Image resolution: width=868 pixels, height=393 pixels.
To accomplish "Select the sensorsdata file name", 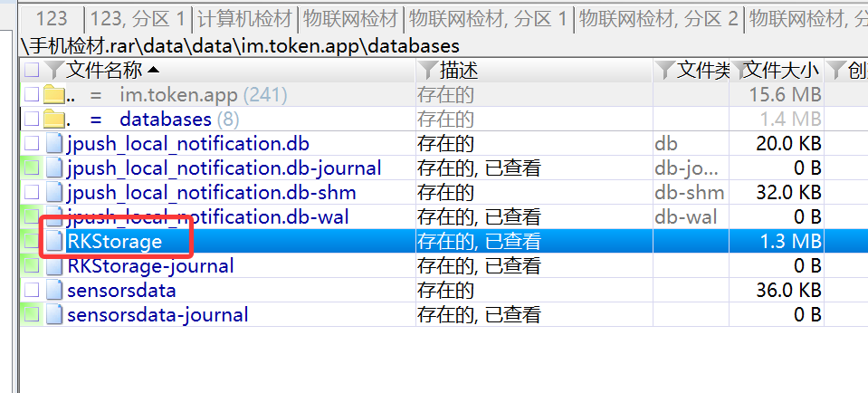I will coord(122,290).
